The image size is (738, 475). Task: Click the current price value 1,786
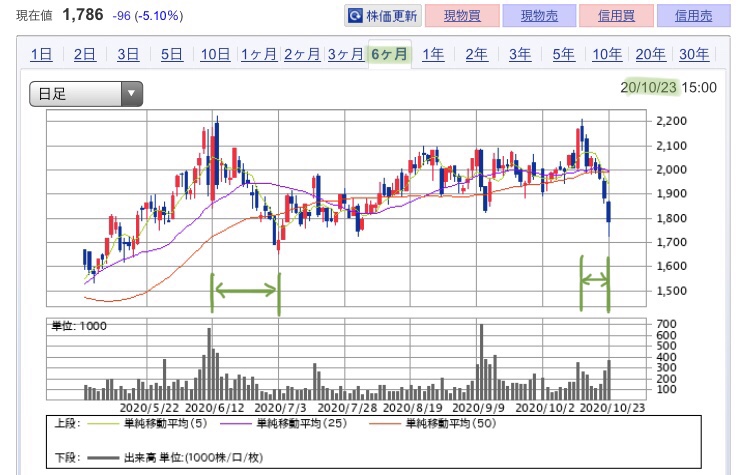tap(83, 15)
